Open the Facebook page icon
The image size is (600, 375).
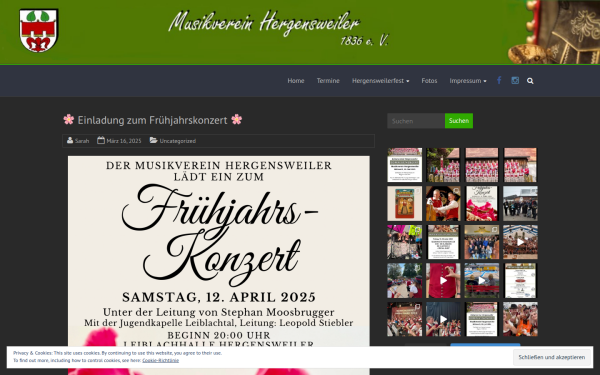(499, 80)
